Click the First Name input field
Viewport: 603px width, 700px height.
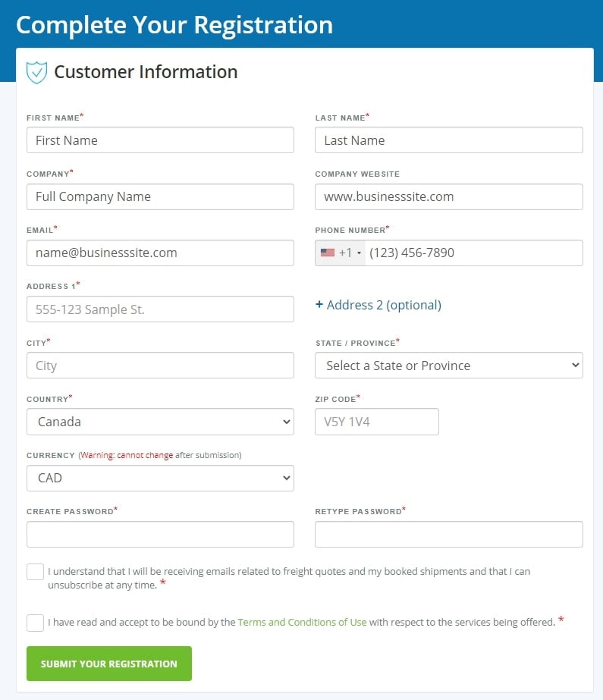tap(160, 140)
